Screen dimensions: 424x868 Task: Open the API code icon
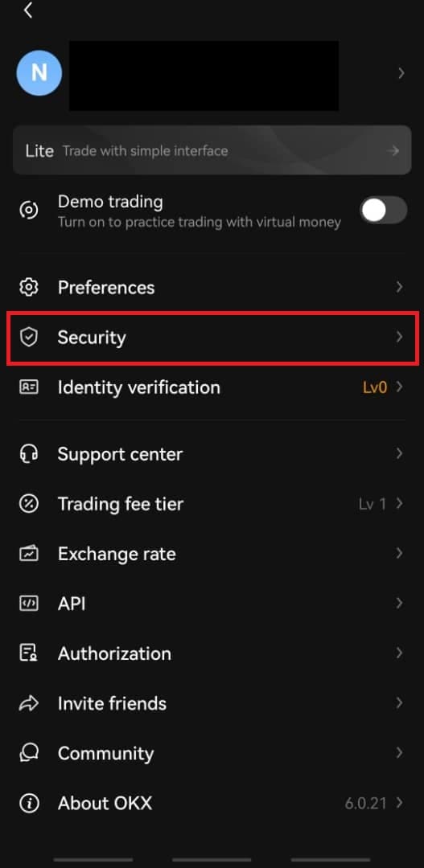point(29,604)
